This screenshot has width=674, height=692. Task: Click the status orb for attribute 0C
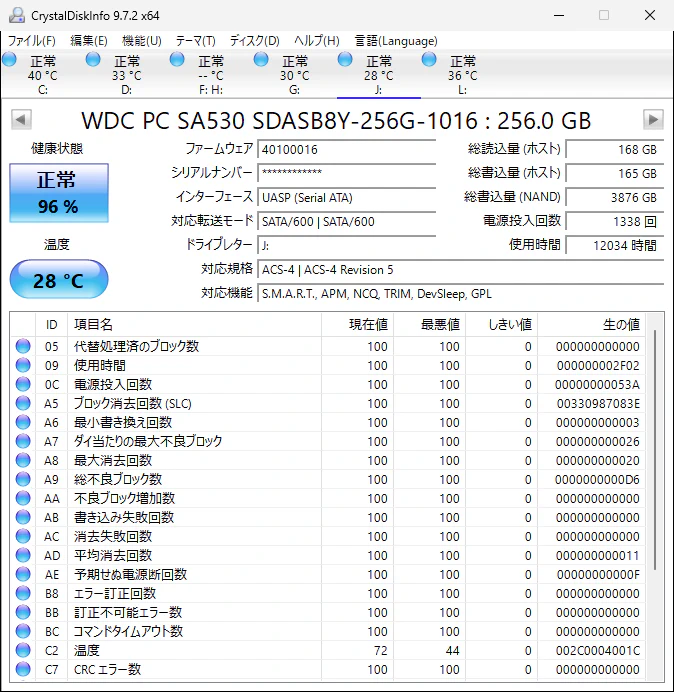click(x=23, y=384)
